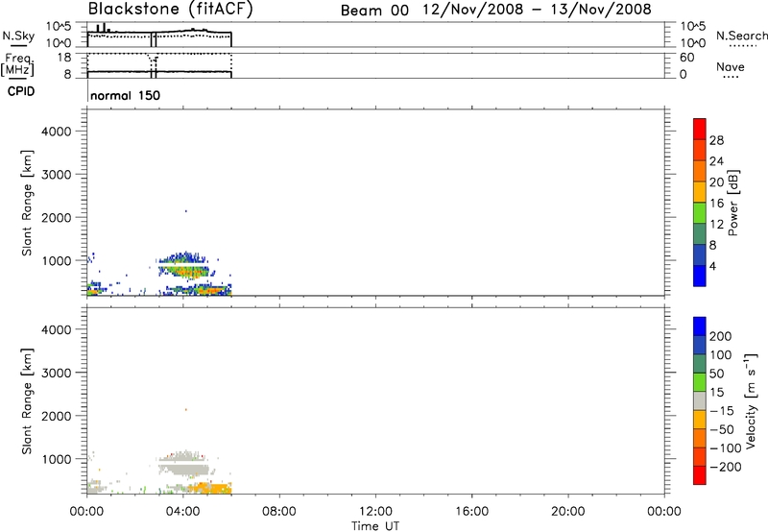Click the yellow-orange 16–20 dB Power swatch

pos(700,191)
